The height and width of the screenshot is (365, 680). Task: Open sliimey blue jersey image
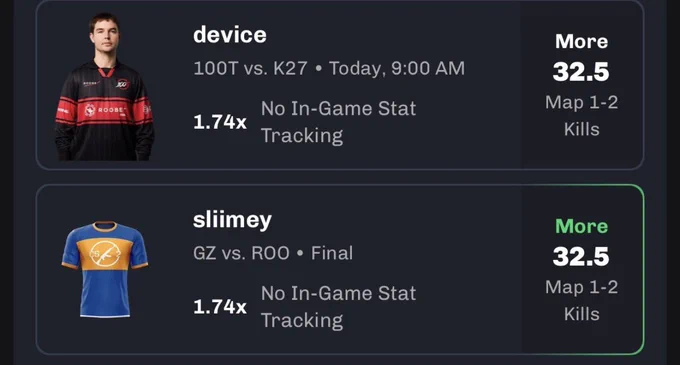pos(105,269)
